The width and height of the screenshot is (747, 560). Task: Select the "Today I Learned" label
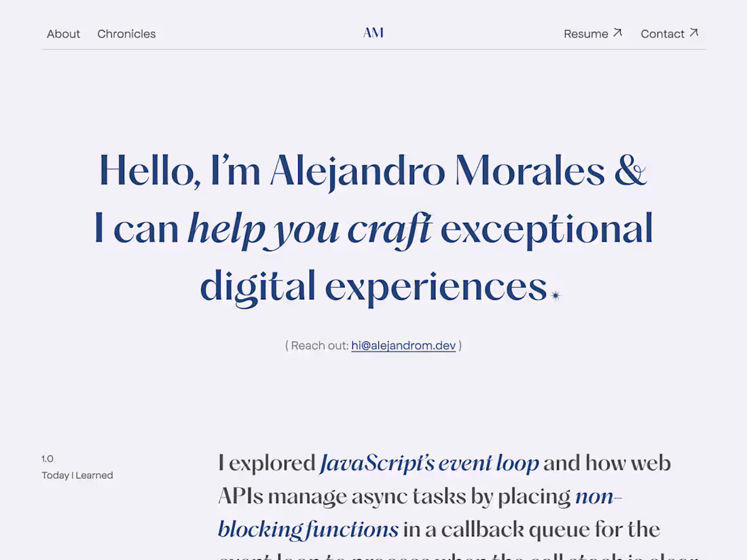coord(77,475)
